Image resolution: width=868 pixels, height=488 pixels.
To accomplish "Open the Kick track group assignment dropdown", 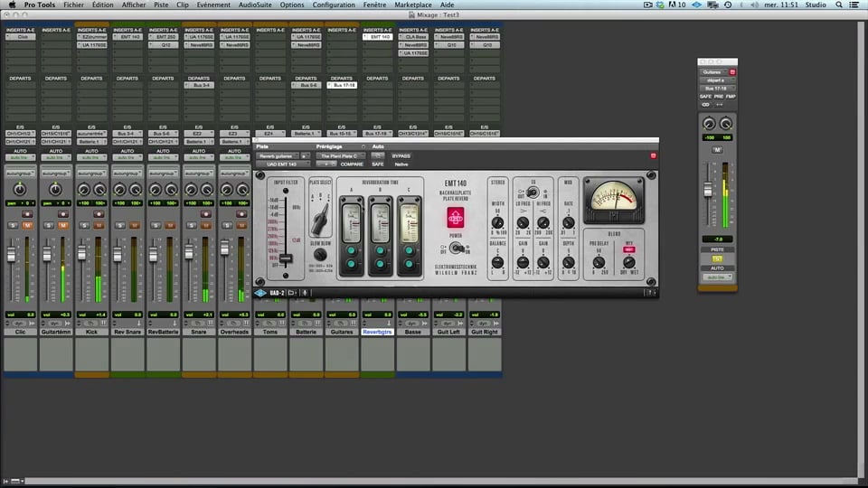I will tap(91, 174).
